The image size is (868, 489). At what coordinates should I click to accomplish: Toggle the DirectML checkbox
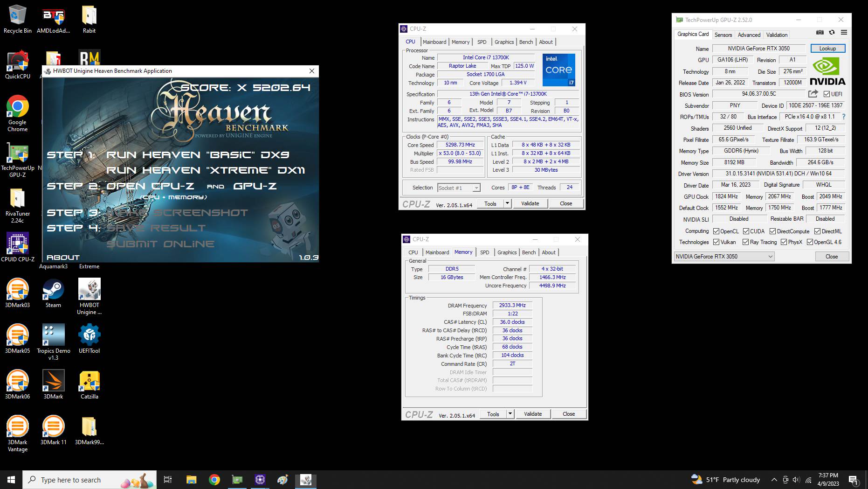click(817, 231)
